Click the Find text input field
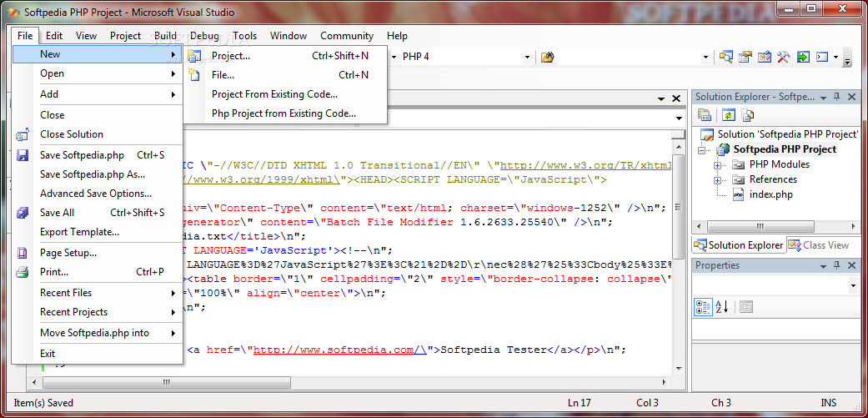Image resolution: width=868 pixels, height=418 pixels. click(630, 57)
